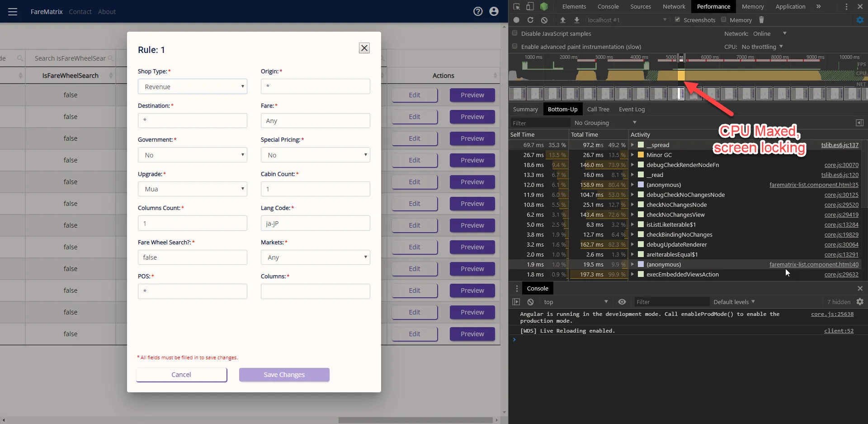Switch to the Sources tab
Screen dimensions: 868x424
point(641,6)
